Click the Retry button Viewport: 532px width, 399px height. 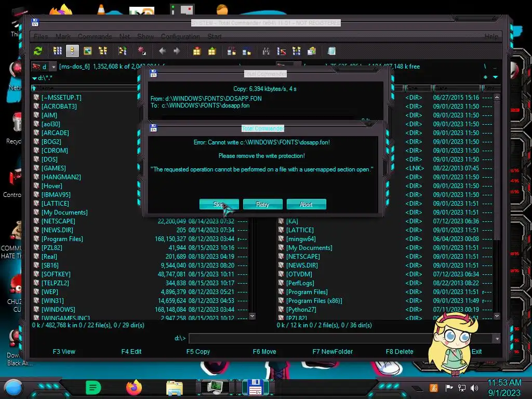262,204
